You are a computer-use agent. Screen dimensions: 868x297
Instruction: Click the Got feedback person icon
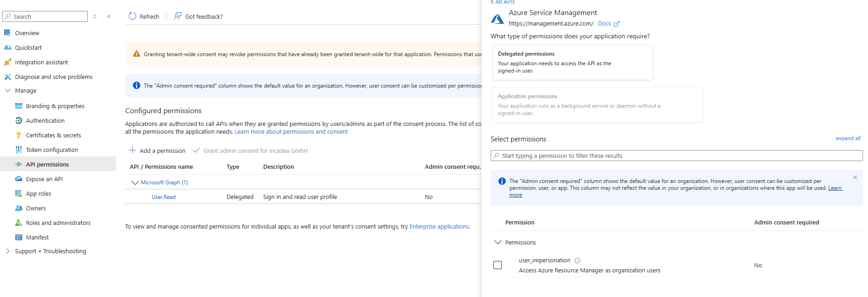pyautogui.click(x=178, y=16)
